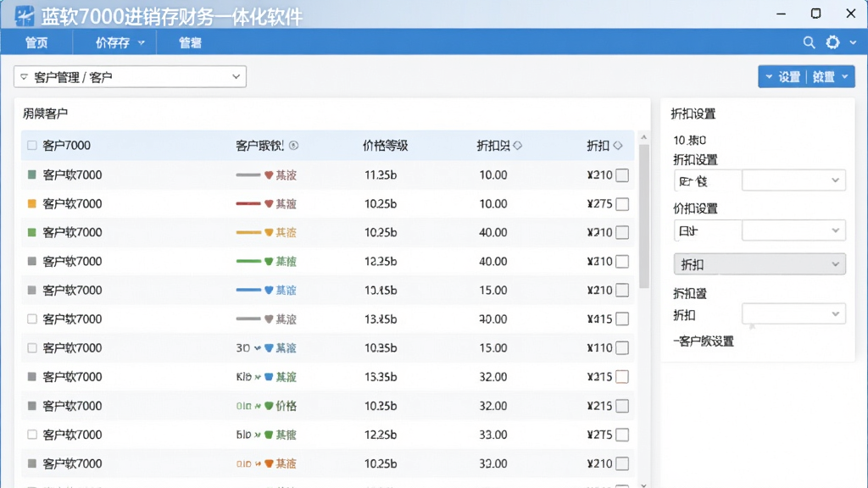
Task: Click the green heart in 12.25b / 33.00 row
Action: (269, 435)
